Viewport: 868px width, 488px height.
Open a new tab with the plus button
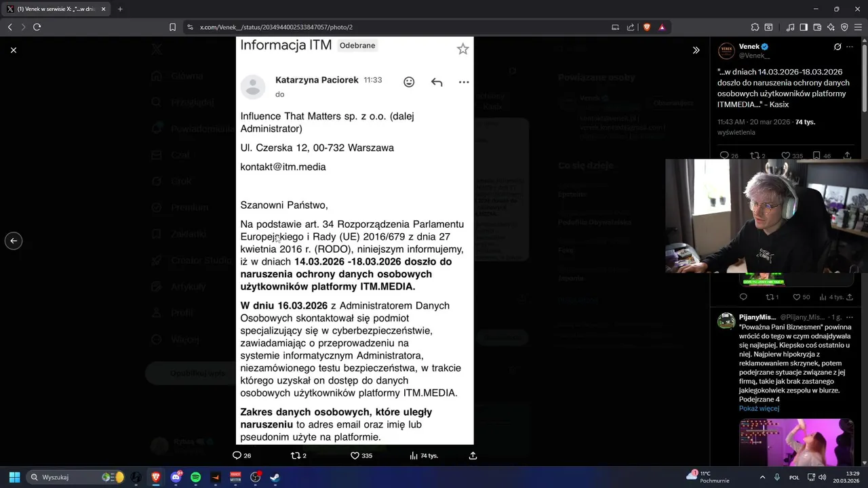click(120, 9)
